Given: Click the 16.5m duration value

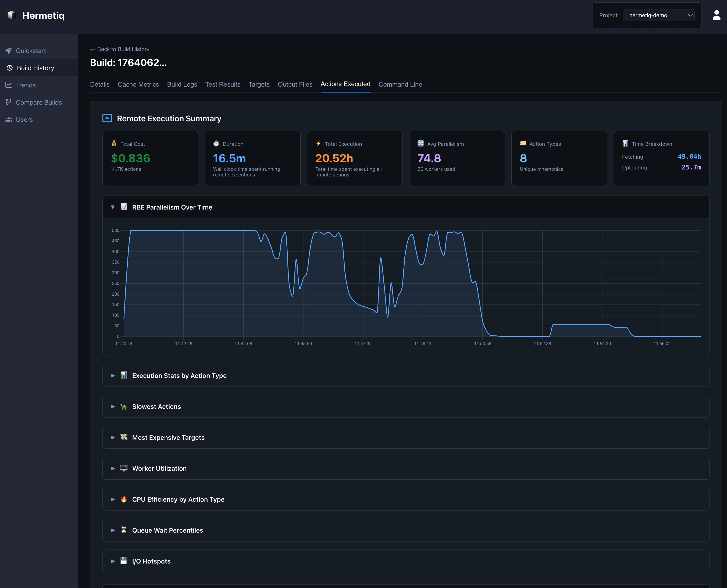Looking at the screenshot, I should click(229, 158).
